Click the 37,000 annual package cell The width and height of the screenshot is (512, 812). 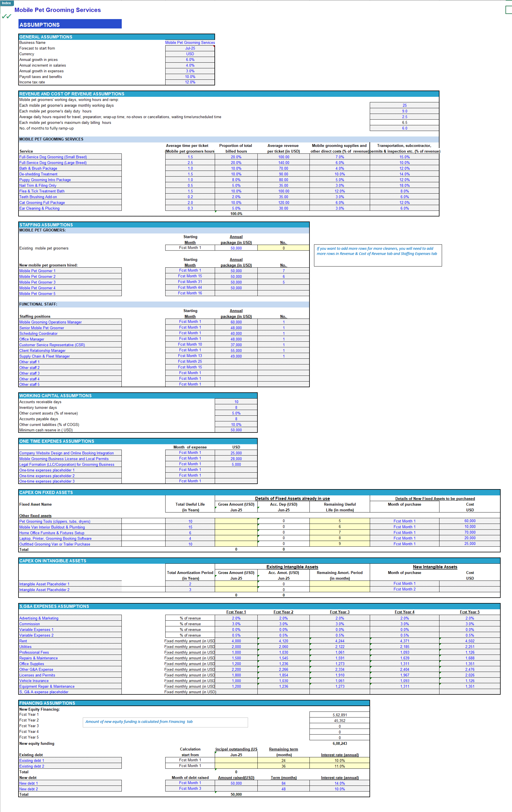pyautogui.click(x=236, y=345)
